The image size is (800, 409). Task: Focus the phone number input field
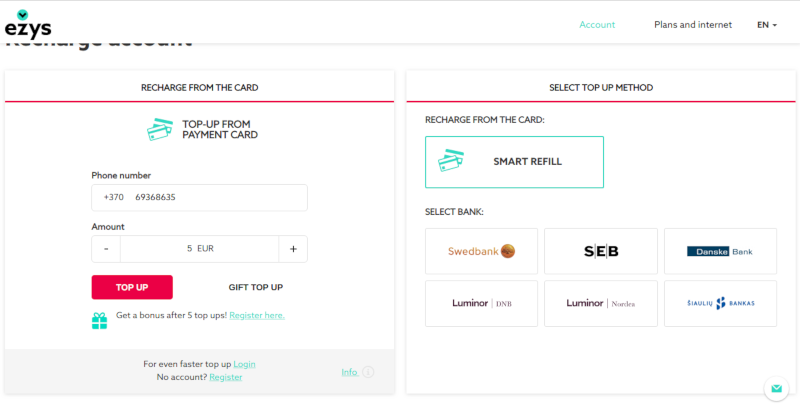199,197
